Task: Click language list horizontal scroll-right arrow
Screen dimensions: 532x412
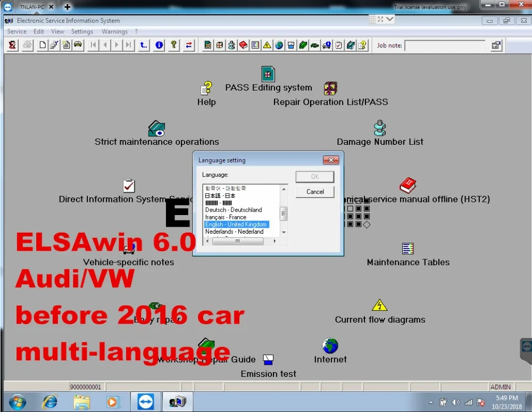Action: tap(275, 241)
